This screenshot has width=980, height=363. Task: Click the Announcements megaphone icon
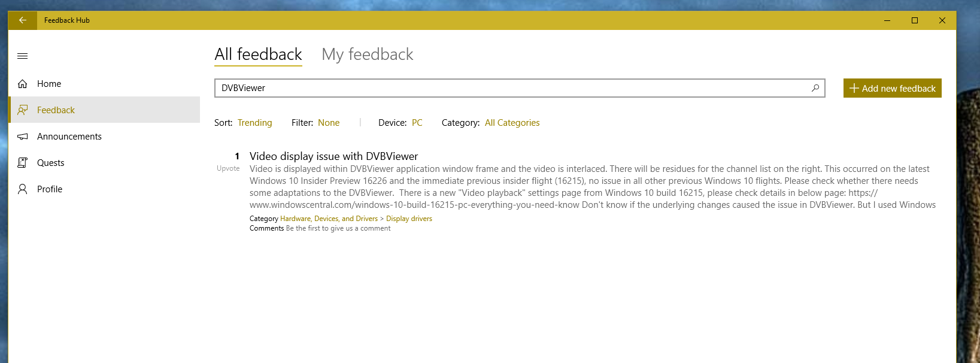(23, 137)
